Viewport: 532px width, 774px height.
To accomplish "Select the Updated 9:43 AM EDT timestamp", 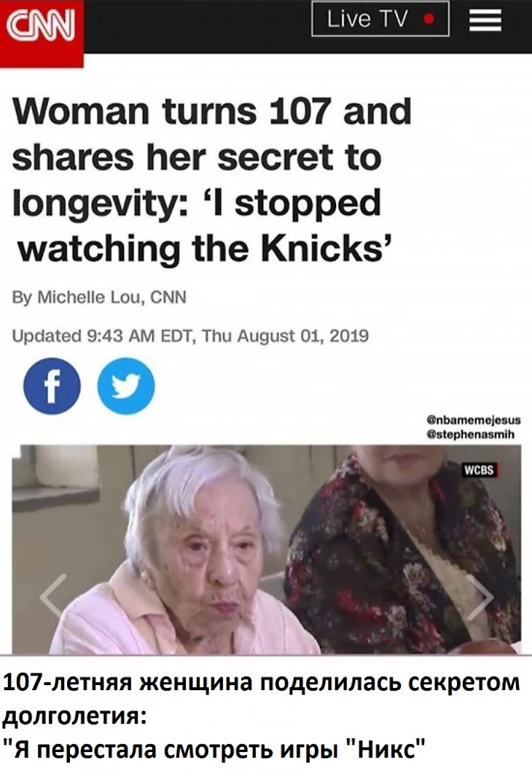I will tap(190, 336).
